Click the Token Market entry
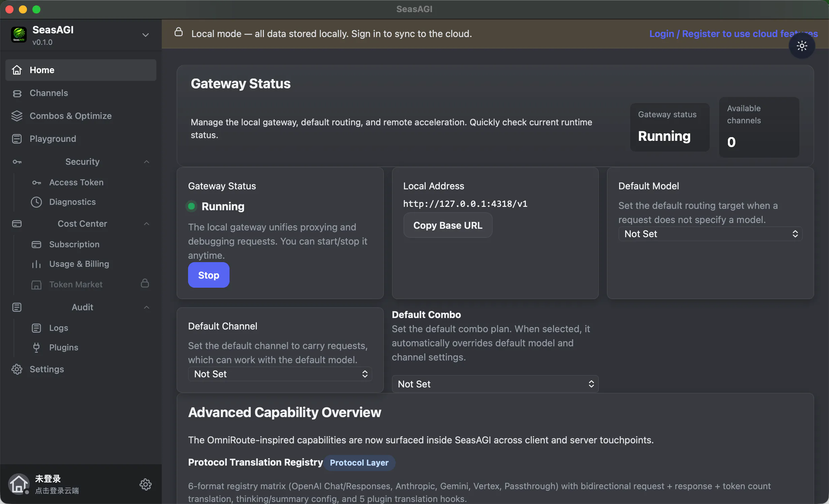This screenshot has height=504, width=829. [88, 284]
